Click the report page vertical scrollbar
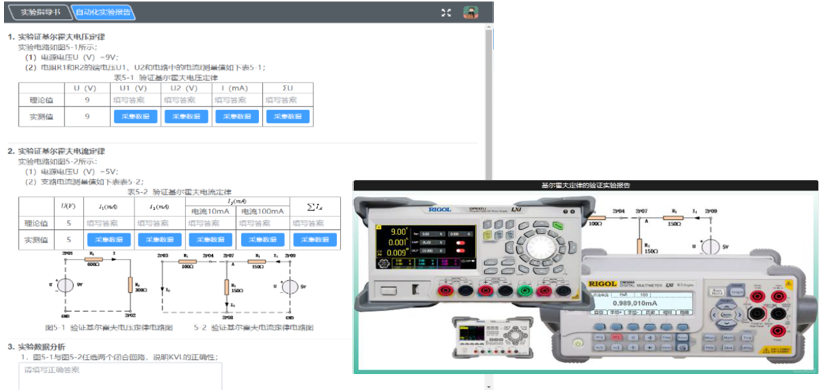This screenshot has width=820, height=391. [x=489, y=209]
